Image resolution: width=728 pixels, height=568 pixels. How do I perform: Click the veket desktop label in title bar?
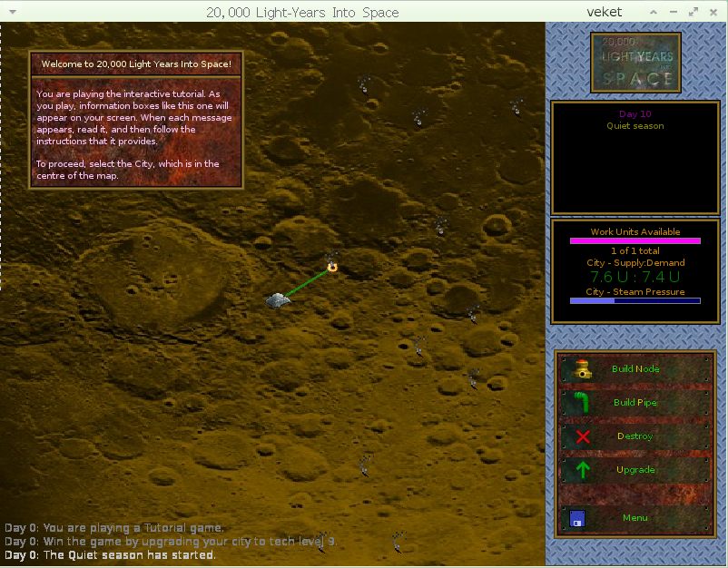(x=604, y=12)
